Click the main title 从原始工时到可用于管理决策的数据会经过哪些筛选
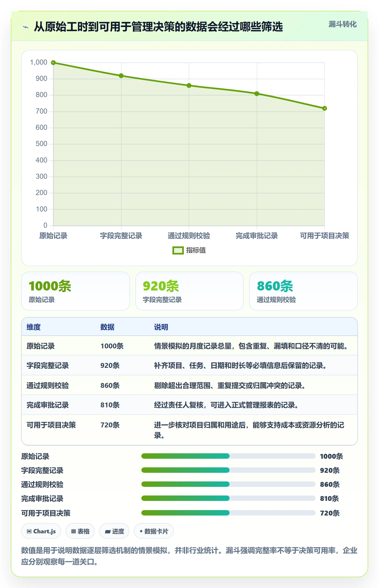 [x=158, y=27]
